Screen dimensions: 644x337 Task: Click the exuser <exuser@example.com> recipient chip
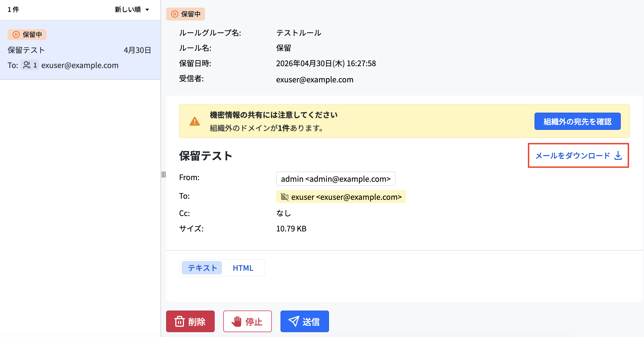tap(341, 197)
